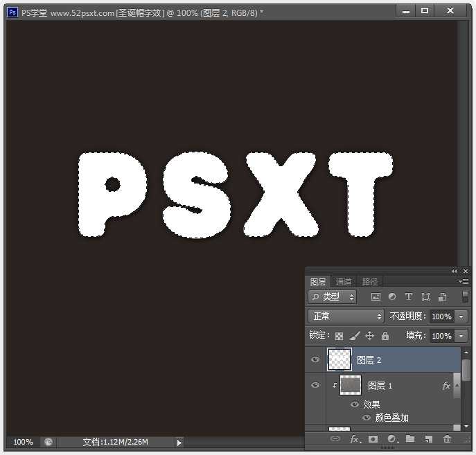Enable lock transparent pixels
The image size is (476, 455).
click(340, 336)
